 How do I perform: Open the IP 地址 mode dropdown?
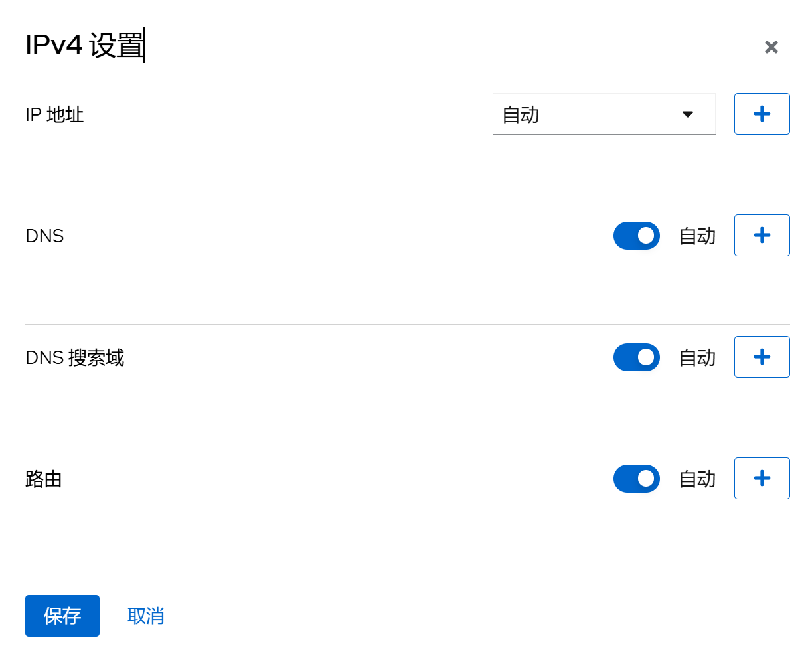click(603, 114)
